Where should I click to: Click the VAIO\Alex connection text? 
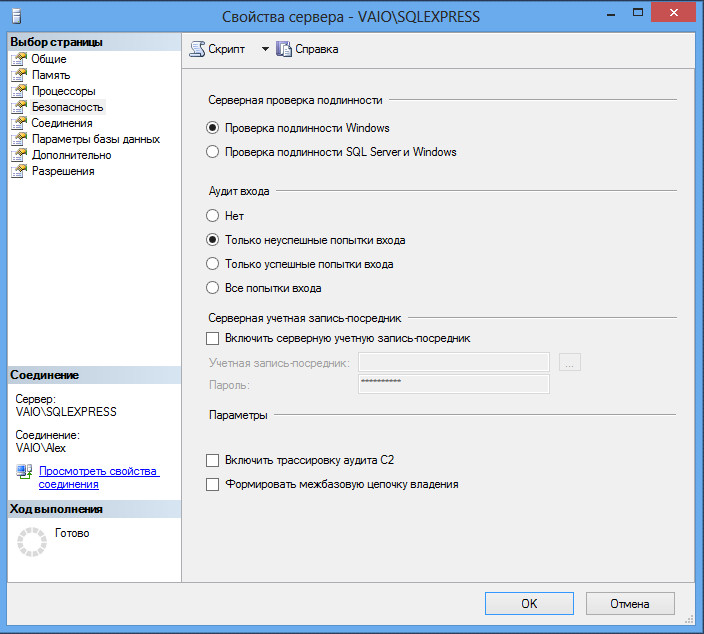tap(41, 448)
